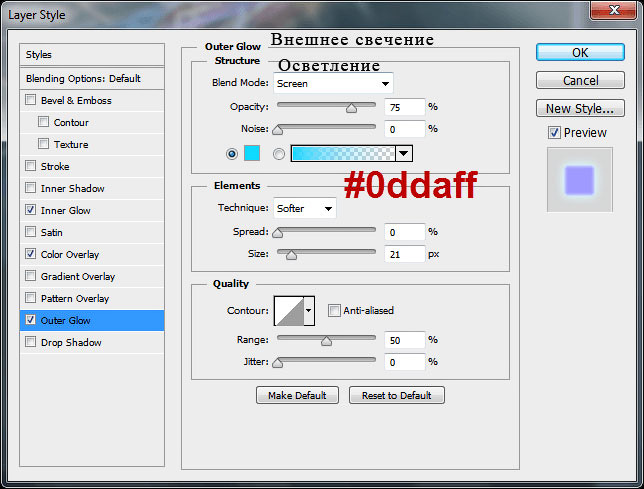Check the Satin checkbox
The height and width of the screenshot is (489, 644).
point(30,232)
